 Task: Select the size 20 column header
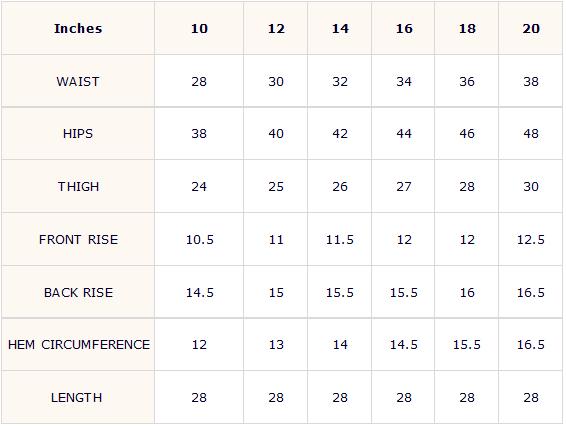531,29
